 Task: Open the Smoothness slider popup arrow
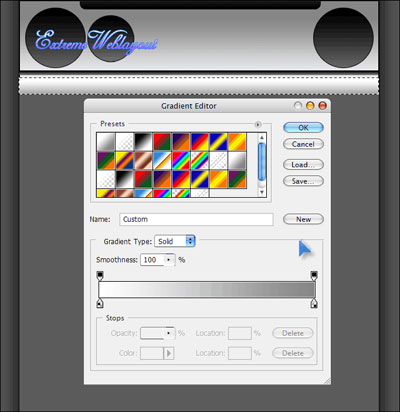[x=169, y=260]
